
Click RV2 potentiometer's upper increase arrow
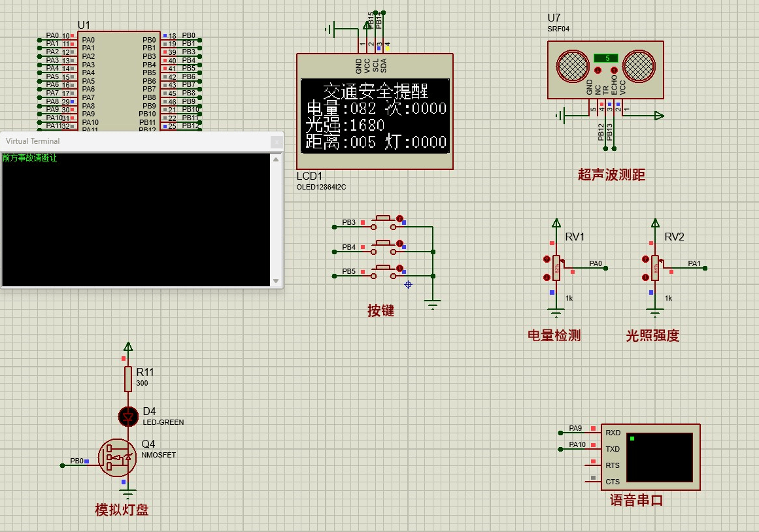coord(646,259)
